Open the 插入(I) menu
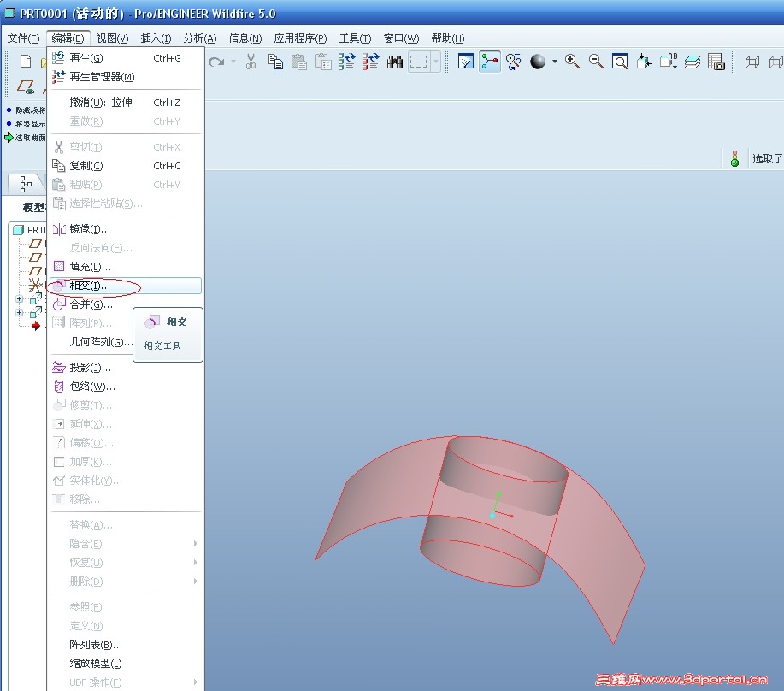 pos(156,38)
